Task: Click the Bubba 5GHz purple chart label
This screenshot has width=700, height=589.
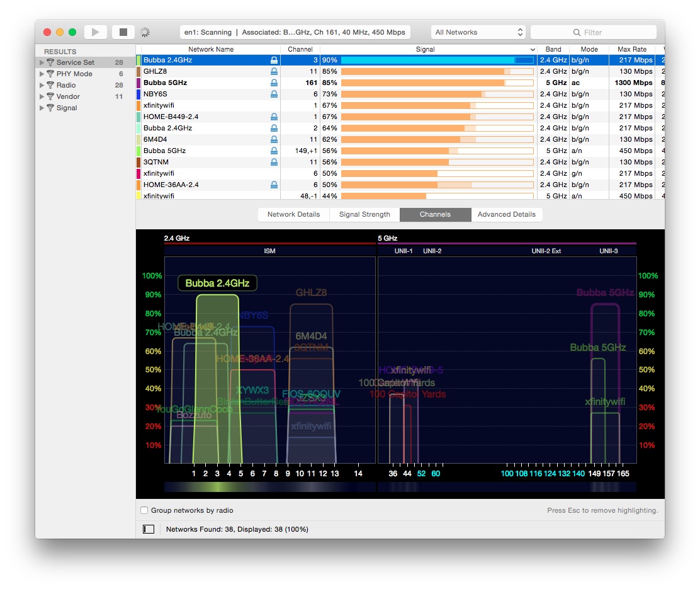Action: pos(605,293)
